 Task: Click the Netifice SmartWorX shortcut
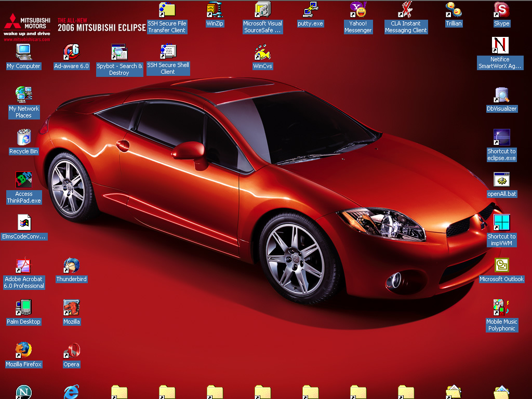pyautogui.click(x=500, y=46)
